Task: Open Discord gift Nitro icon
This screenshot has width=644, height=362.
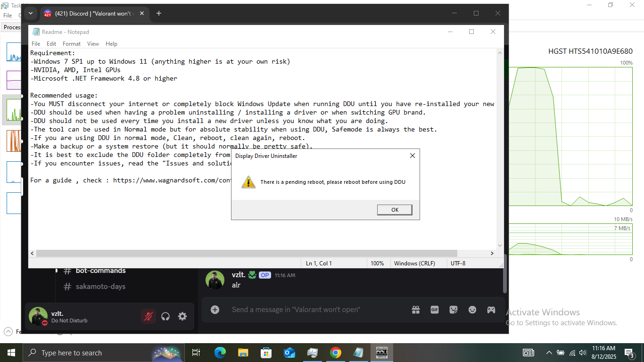Action: (x=416, y=310)
